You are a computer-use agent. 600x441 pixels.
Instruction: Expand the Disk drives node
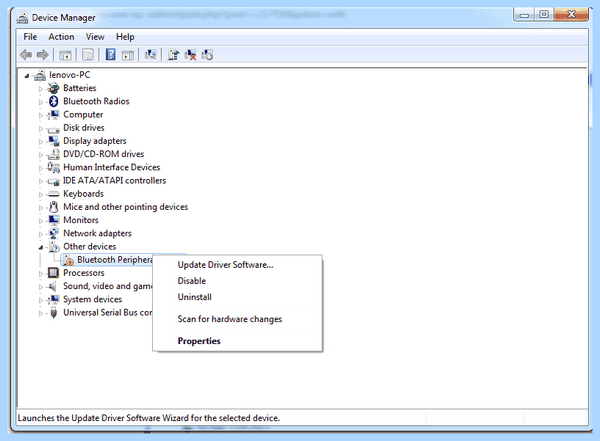(x=41, y=129)
